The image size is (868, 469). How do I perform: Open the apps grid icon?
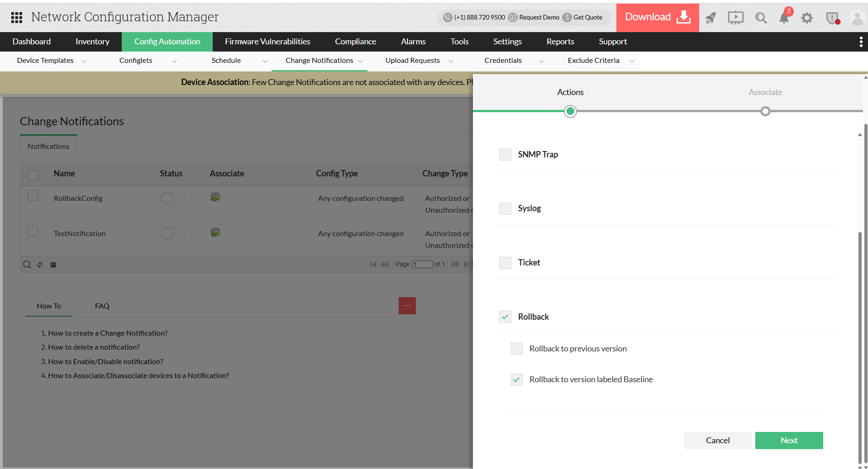click(16, 17)
